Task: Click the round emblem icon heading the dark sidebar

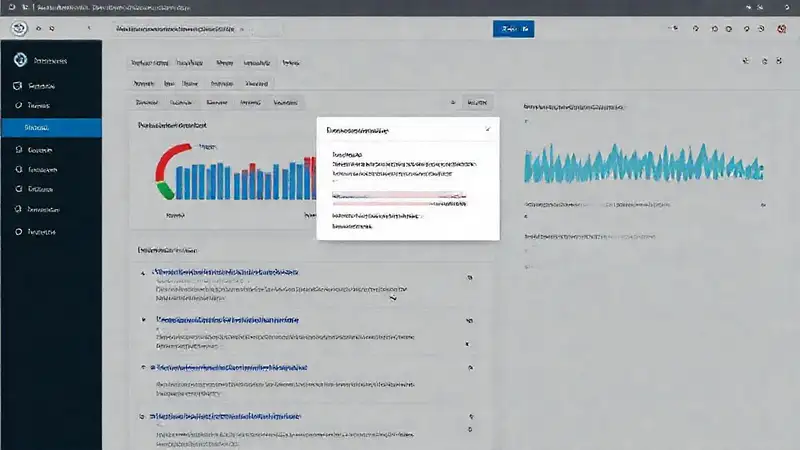Action: coord(17,60)
